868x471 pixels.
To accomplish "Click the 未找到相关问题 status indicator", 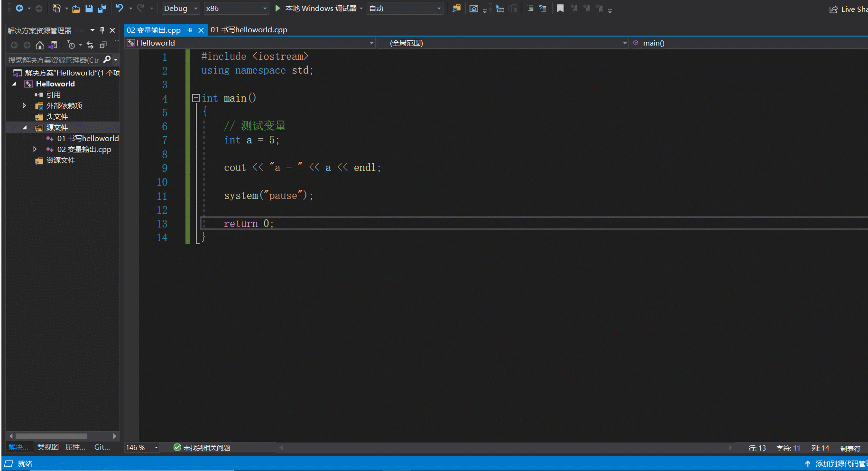I will pyautogui.click(x=202, y=447).
